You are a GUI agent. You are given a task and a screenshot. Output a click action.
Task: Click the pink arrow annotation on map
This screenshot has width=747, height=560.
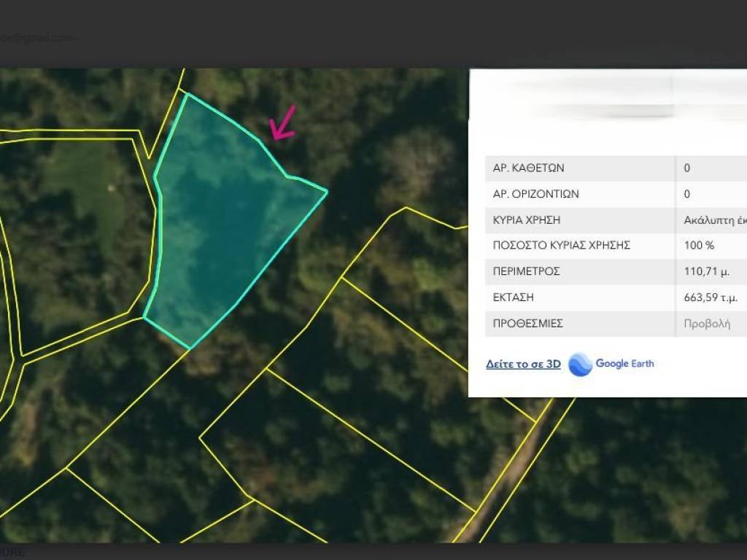(x=282, y=122)
